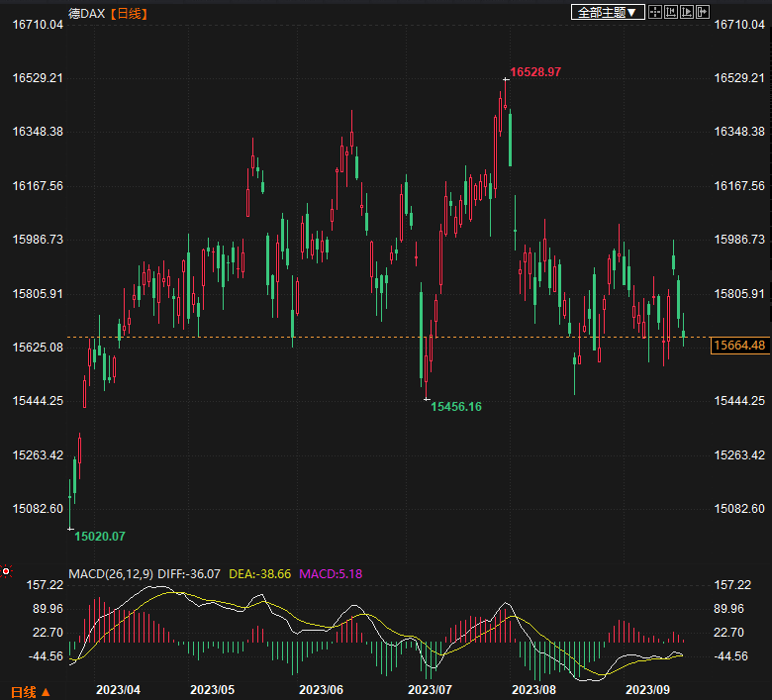Click the 2023/09 date on time axis
Viewport: 772px width, 700px height.
coord(646,689)
